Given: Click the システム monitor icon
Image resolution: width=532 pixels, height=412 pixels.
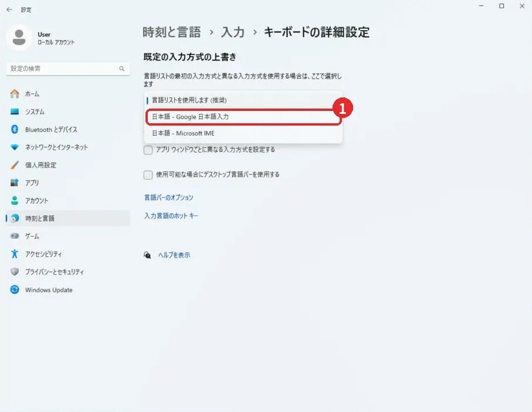Looking at the screenshot, I should [15, 112].
